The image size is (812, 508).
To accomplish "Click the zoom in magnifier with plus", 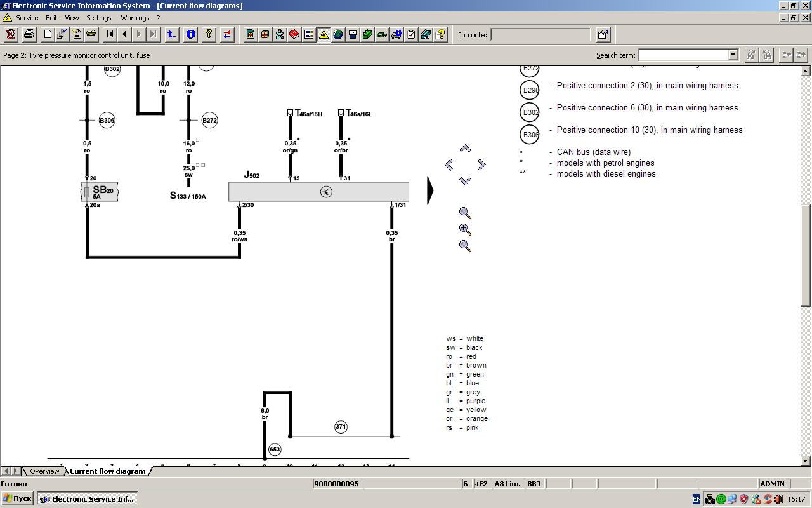I will pos(465,229).
